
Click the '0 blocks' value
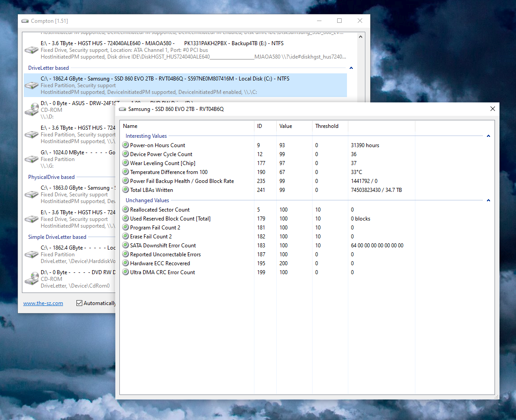[x=361, y=219]
